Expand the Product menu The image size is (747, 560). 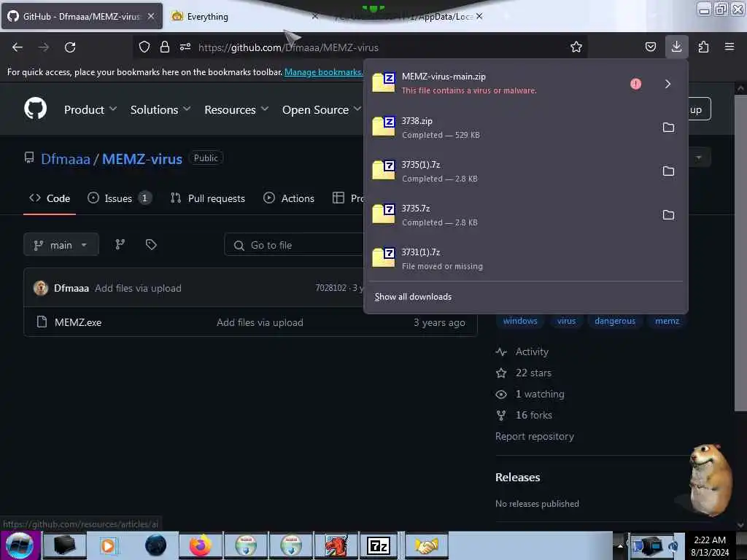click(x=90, y=109)
